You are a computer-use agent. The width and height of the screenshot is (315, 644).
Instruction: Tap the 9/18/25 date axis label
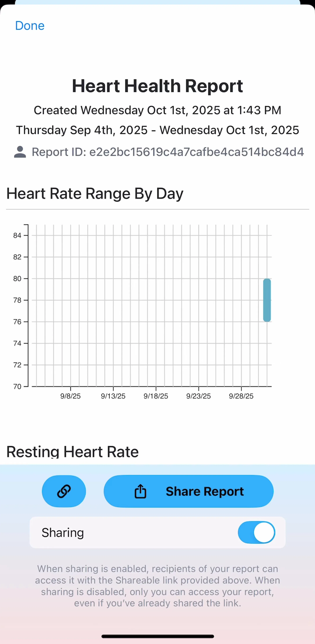tap(156, 396)
